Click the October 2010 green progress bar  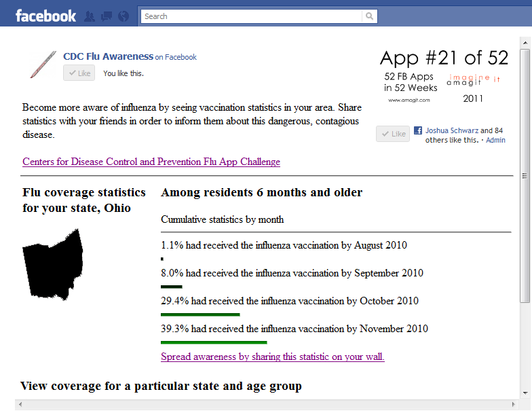click(200, 314)
